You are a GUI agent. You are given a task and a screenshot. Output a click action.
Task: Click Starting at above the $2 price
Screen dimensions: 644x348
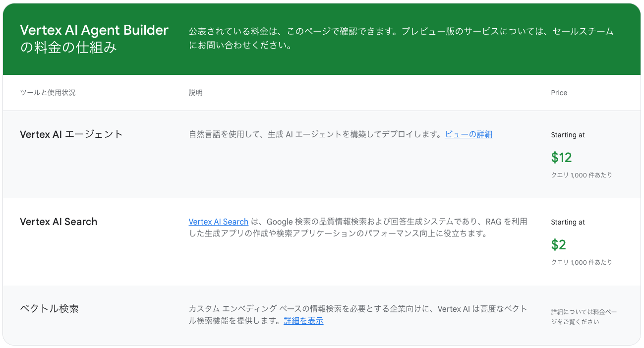tap(568, 222)
